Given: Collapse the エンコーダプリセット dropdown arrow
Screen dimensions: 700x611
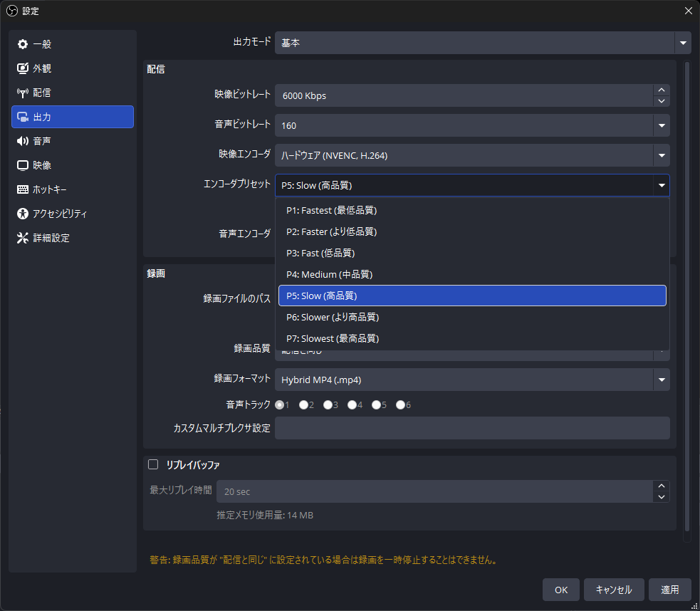Looking at the screenshot, I should [662, 185].
